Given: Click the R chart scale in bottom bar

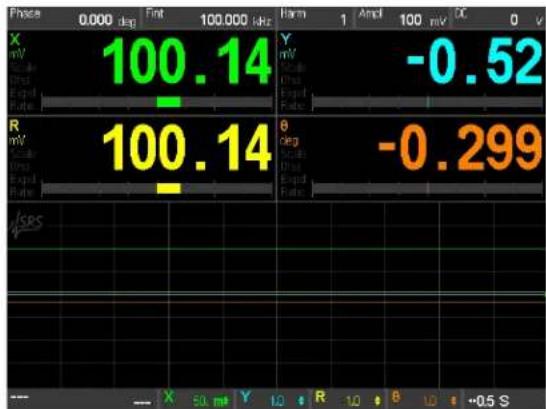Looking at the screenshot, I should [348, 399].
